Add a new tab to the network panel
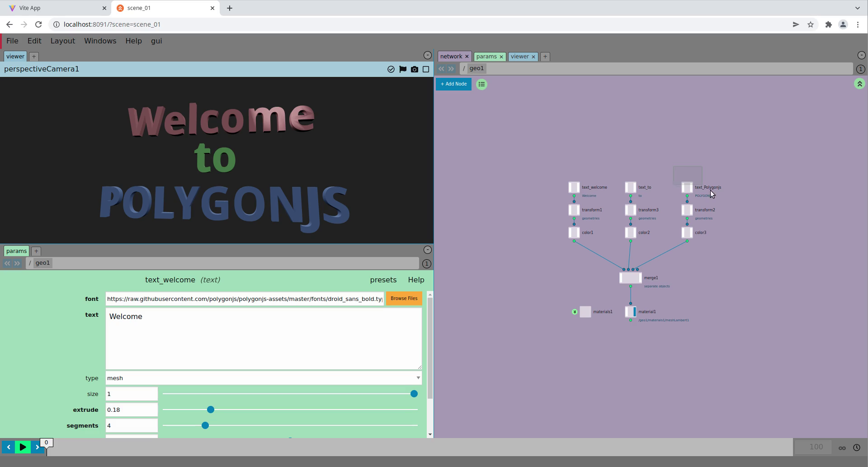 point(545,57)
